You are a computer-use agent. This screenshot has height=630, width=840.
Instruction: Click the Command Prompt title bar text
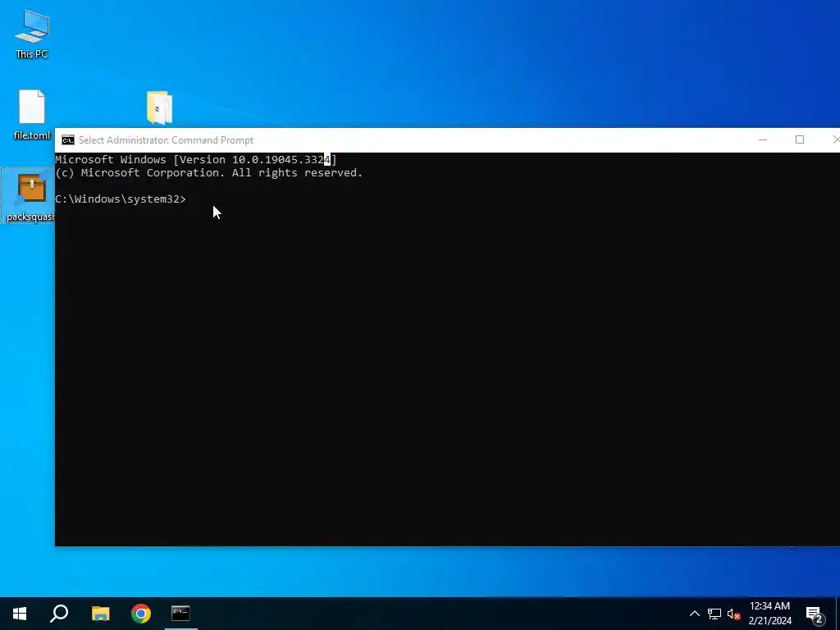[x=166, y=140]
